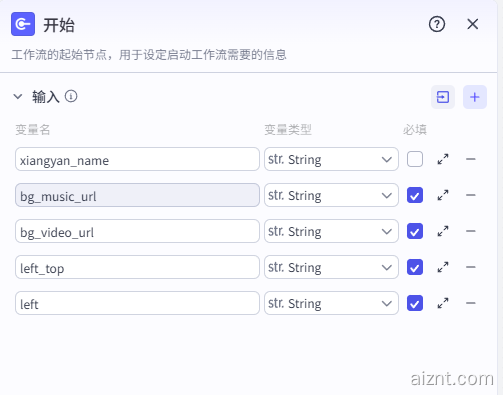The height and width of the screenshot is (395, 503).
Task: Uncheck required for left_top
Action: tap(415, 267)
